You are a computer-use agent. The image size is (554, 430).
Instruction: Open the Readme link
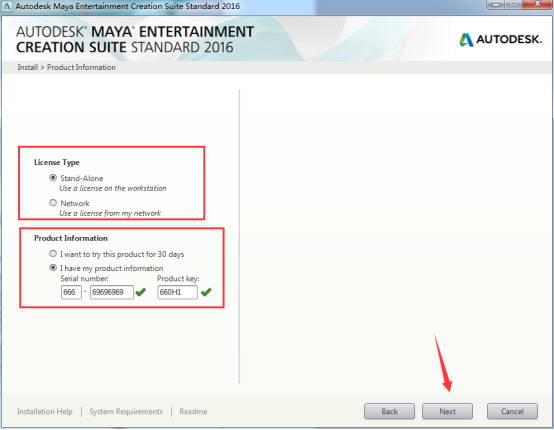pos(193,412)
